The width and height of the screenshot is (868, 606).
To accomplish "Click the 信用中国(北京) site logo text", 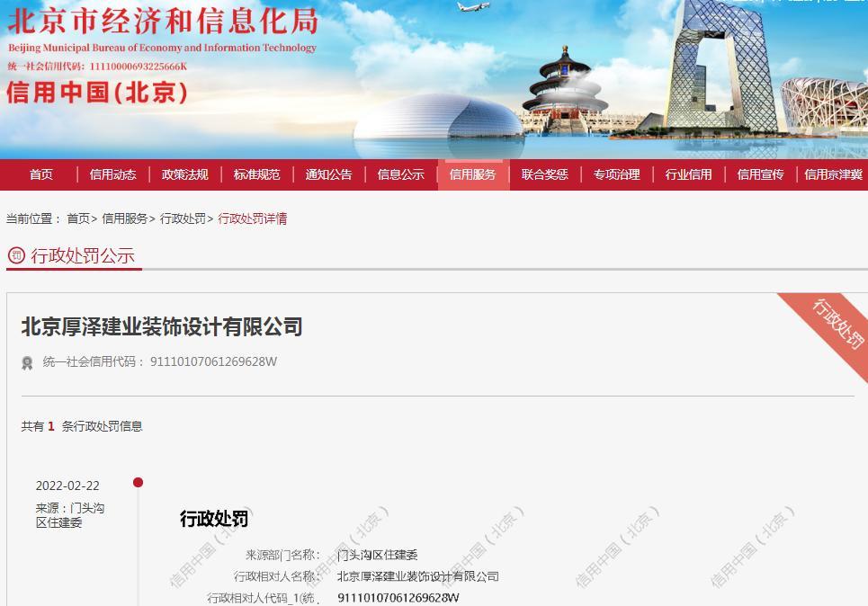I will (x=97, y=93).
